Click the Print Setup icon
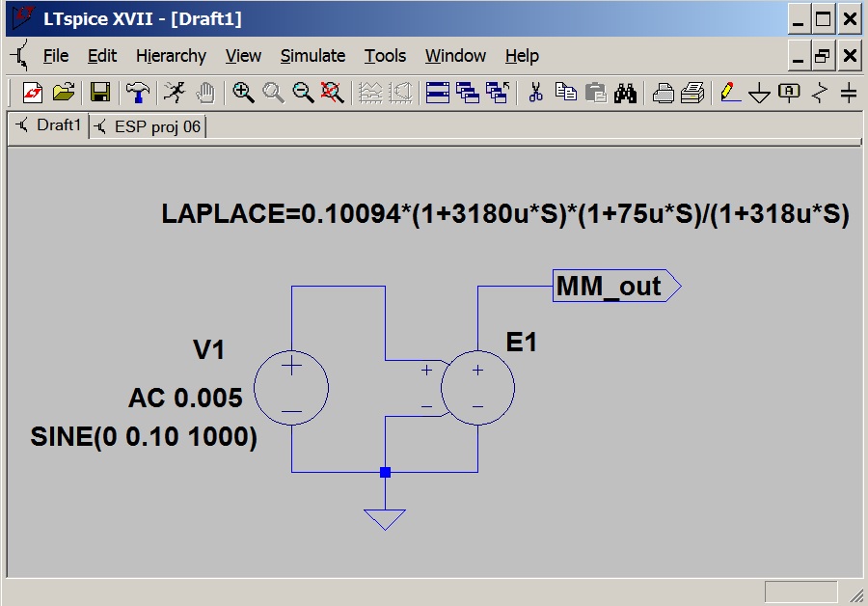 692,93
